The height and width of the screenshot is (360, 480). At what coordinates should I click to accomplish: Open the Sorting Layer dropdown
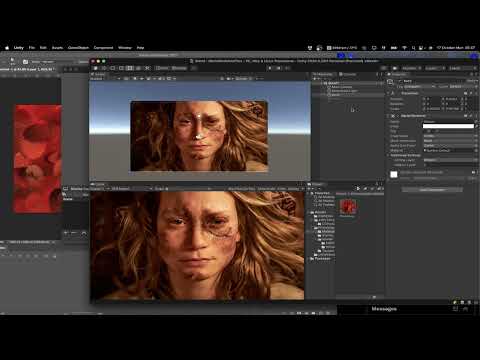(450, 160)
